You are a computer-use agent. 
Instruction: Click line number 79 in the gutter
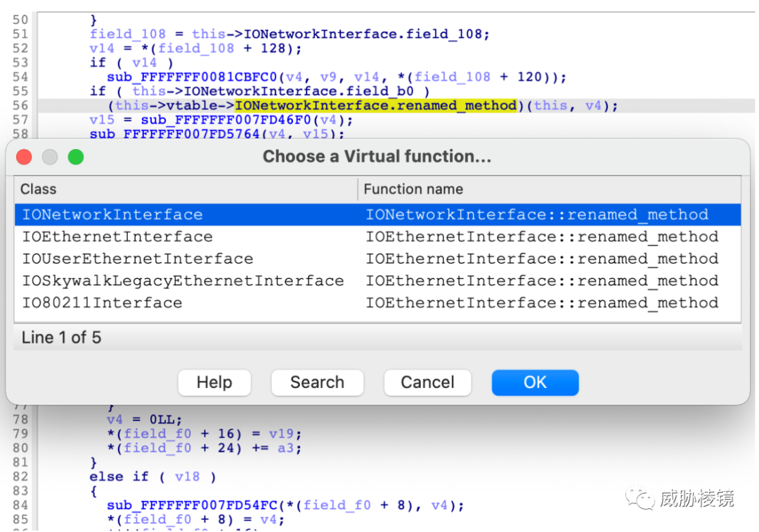click(20, 434)
